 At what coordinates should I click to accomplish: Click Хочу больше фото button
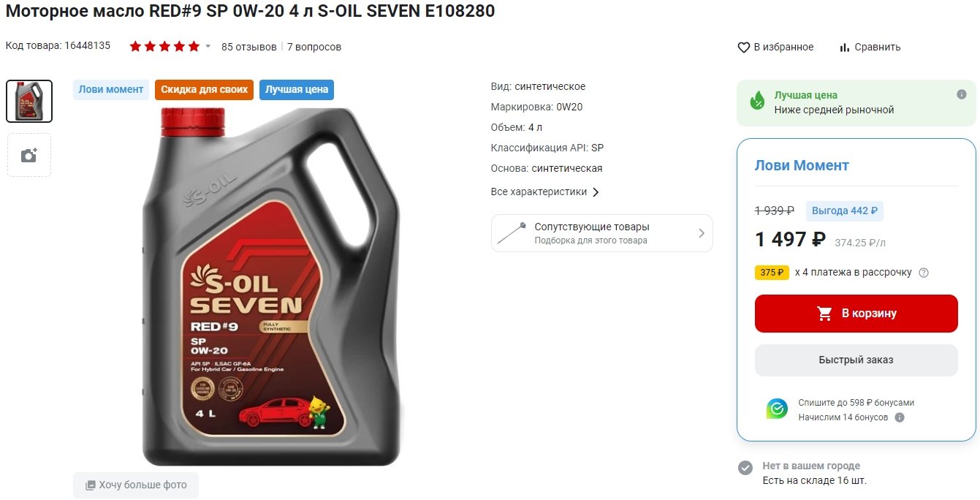click(136, 485)
